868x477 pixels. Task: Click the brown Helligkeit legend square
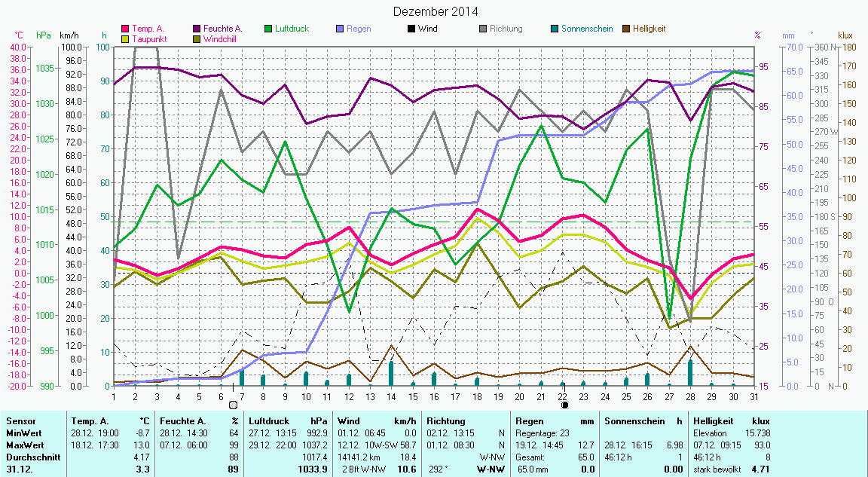coord(627,29)
